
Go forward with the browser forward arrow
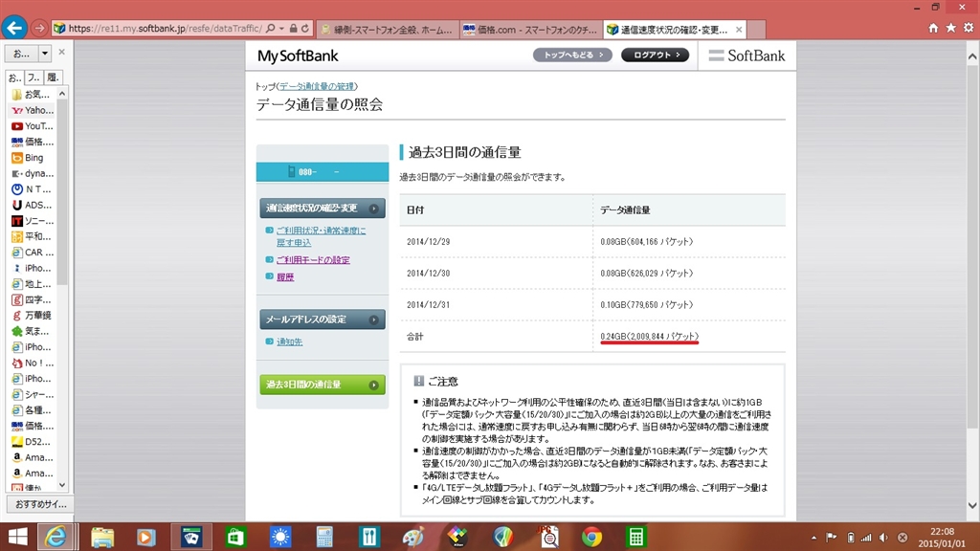click(39, 28)
